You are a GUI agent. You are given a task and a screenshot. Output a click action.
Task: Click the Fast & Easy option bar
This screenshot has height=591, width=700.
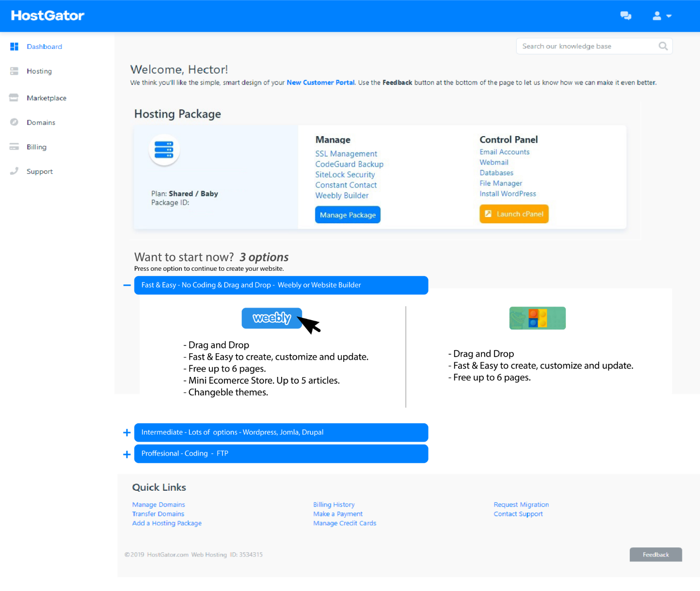click(x=281, y=285)
